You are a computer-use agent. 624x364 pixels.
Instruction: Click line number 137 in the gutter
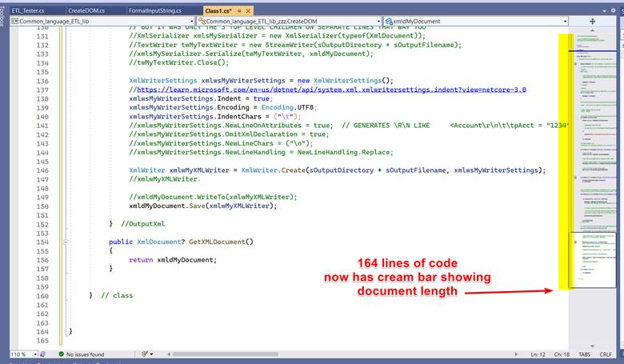click(x=42, y=90)
